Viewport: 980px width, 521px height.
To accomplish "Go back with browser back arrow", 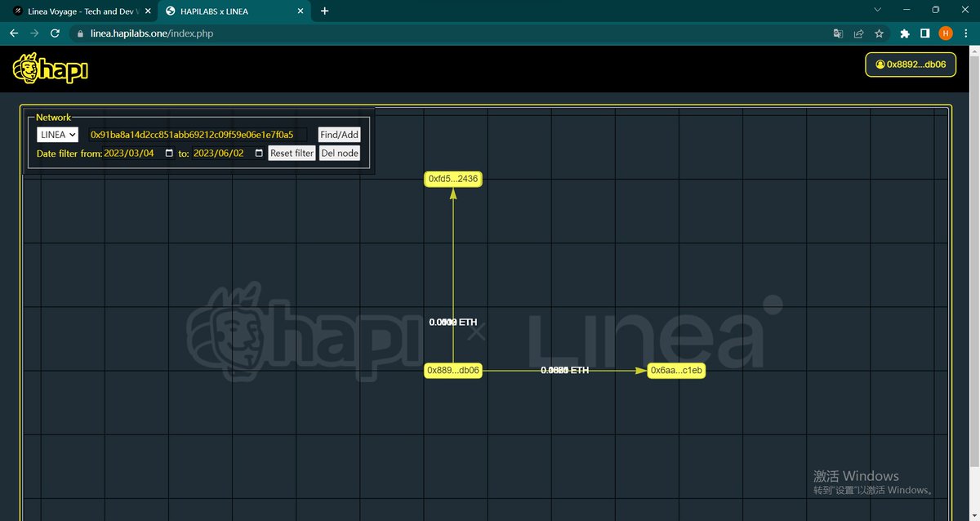I will pos(14,33).
